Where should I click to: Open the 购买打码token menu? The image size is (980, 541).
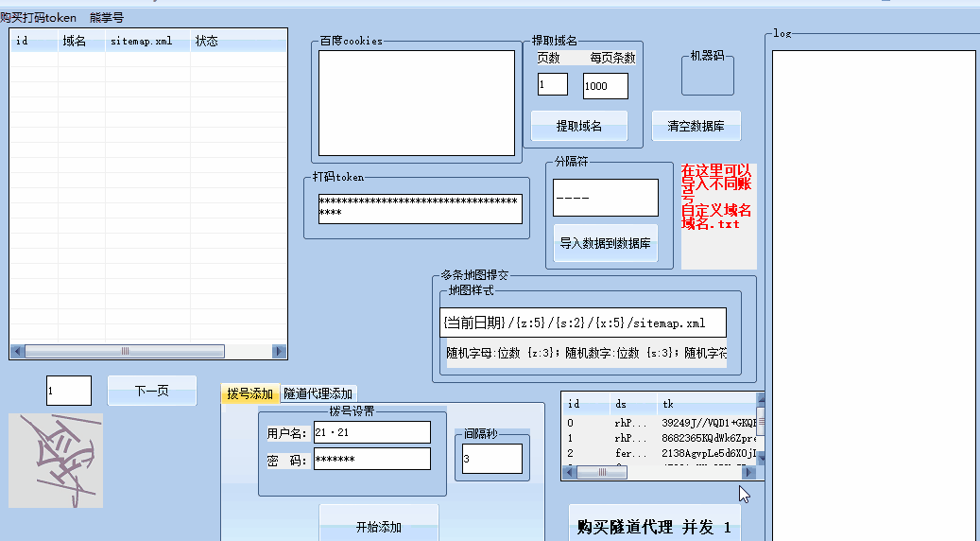(x=38, y=18)
